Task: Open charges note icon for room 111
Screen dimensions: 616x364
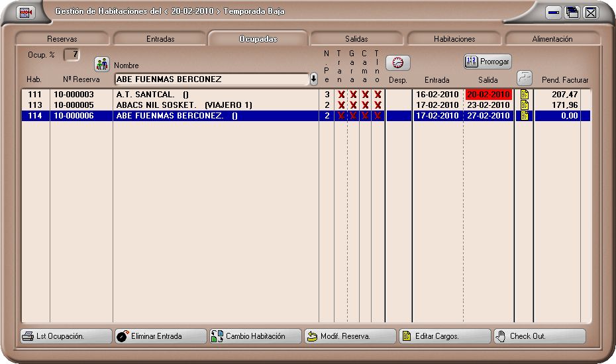Action: pyautogui.click(x=525, y=95)
